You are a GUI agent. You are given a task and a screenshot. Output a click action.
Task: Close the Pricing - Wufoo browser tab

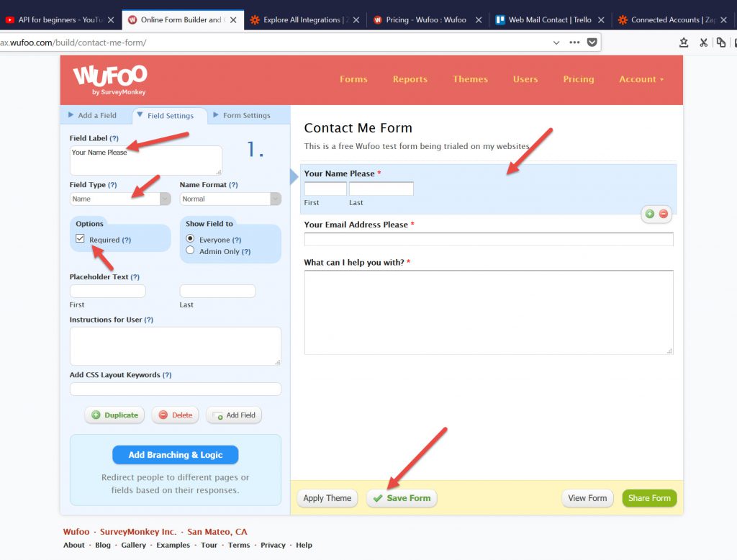(478, 20)
